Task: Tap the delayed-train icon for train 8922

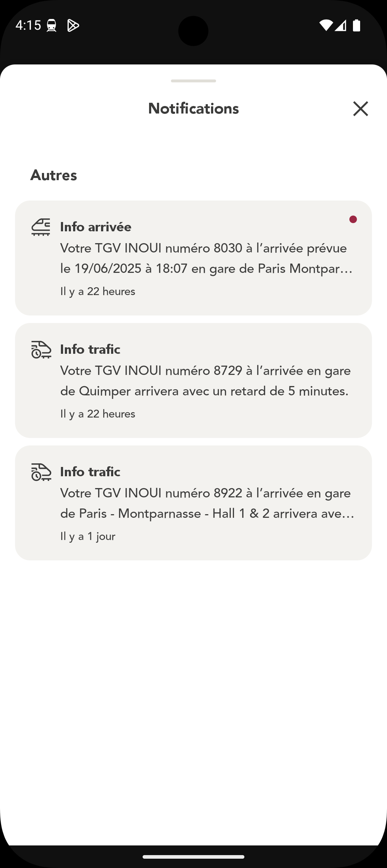Action: tap(41, 472)
